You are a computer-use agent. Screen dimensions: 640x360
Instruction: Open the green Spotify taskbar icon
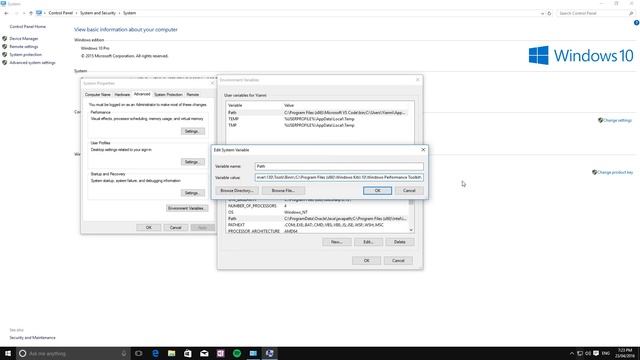[x=237, y=353]
